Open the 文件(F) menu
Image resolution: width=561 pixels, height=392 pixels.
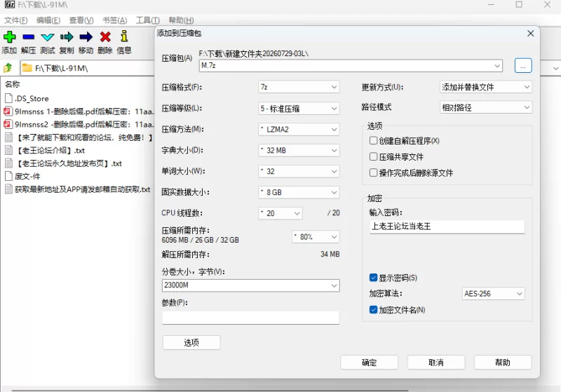pos(15,20)
